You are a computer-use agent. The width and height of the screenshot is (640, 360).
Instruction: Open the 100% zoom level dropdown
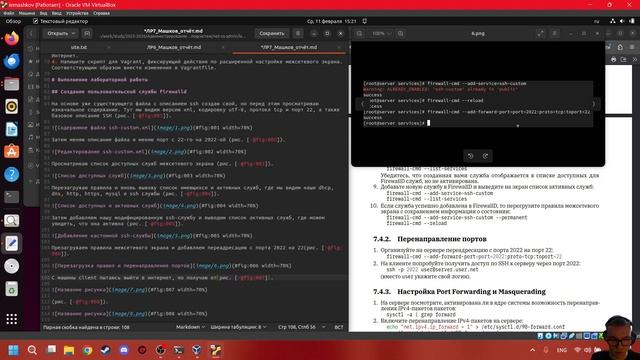(x=381, y=33)
